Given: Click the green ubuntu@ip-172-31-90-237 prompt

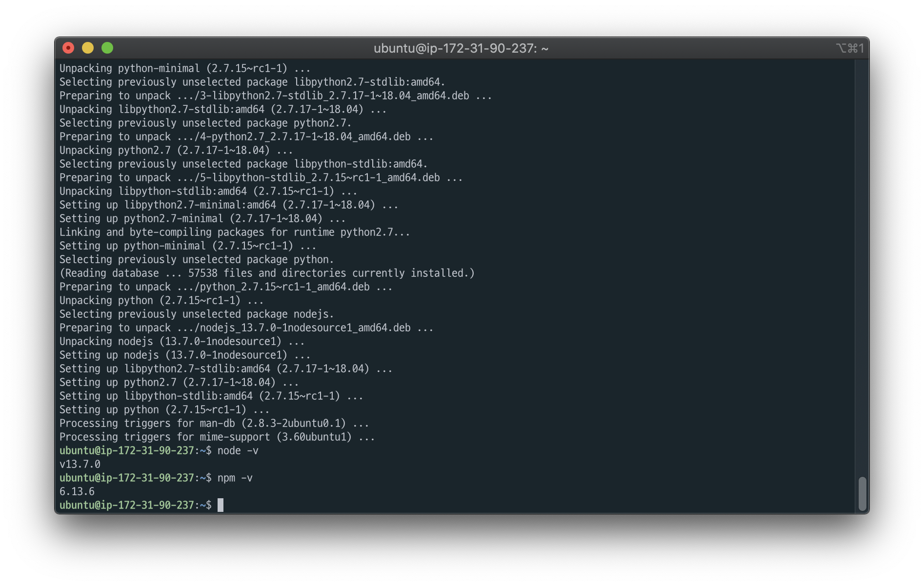Looking at the screenshot, I should click(127, 505).
